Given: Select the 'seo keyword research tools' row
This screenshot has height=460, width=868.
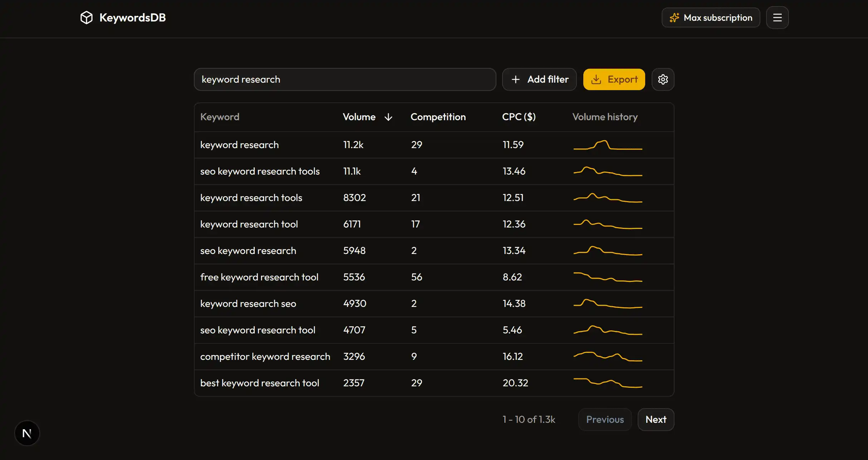Looking at the screenshot, I should click(x=260, y=171).
